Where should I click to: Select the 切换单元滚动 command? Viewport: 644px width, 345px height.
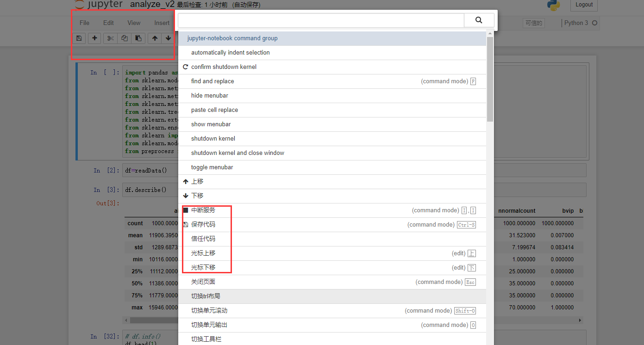(332, 311)
